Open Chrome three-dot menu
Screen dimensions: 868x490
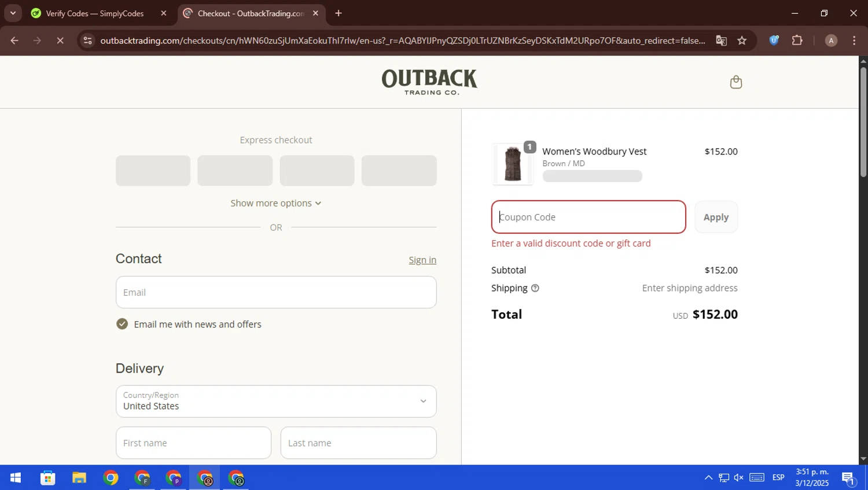click(x=854, y=40)
